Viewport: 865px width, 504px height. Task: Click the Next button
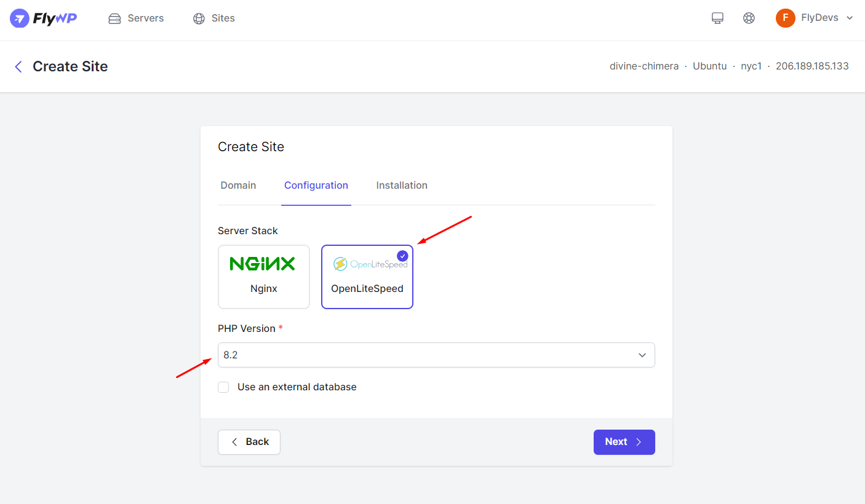(x=624, y=442)
